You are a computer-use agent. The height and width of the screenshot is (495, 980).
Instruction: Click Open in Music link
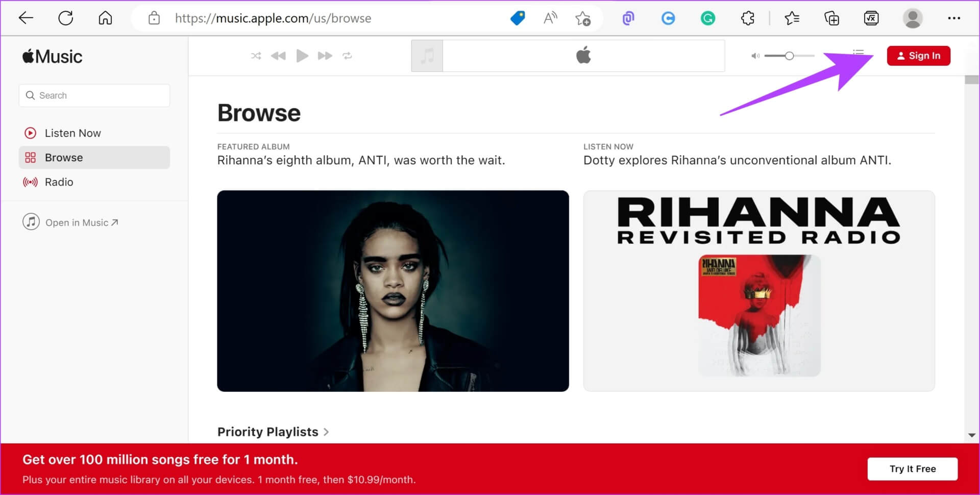tap(70, 222)
